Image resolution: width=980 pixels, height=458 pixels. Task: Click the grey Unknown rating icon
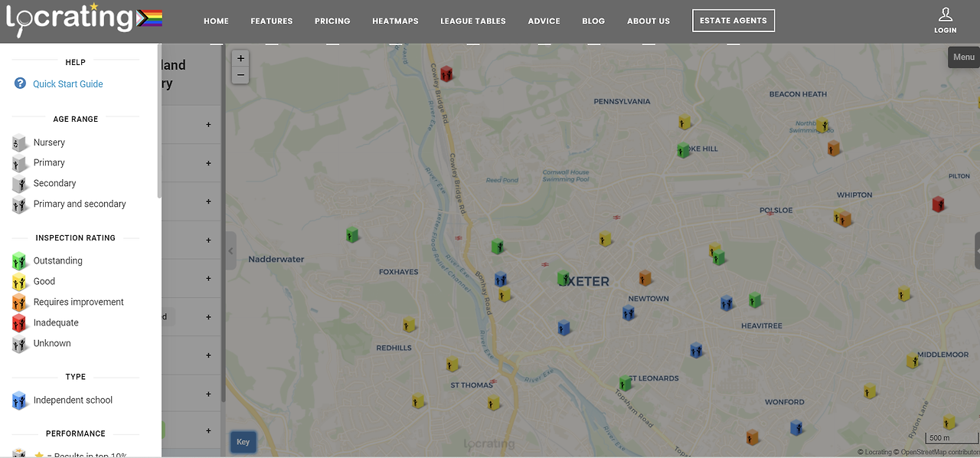click(x=20, y=343)
